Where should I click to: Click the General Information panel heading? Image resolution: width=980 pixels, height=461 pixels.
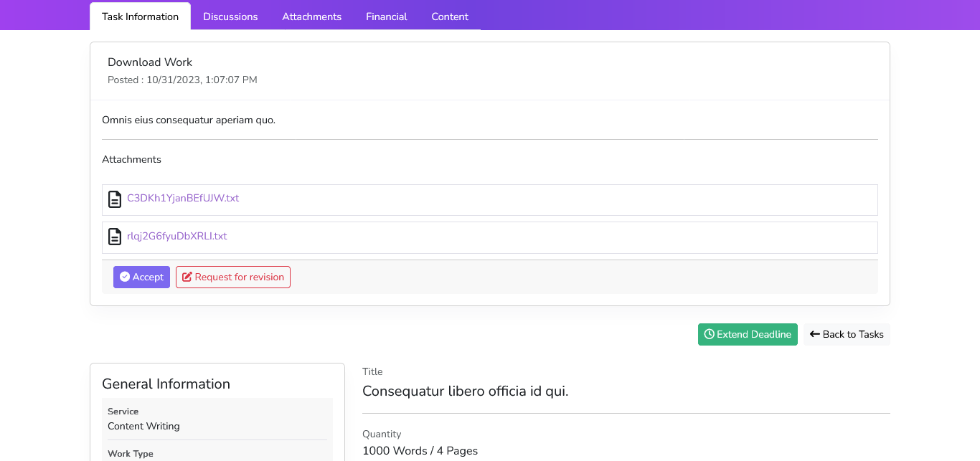(166, 384)
